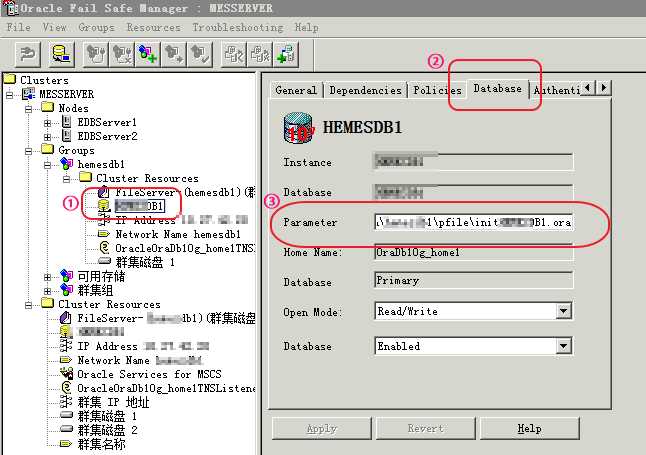
Task: Switch to the Authenti... tab
Action: pos(556,90)
